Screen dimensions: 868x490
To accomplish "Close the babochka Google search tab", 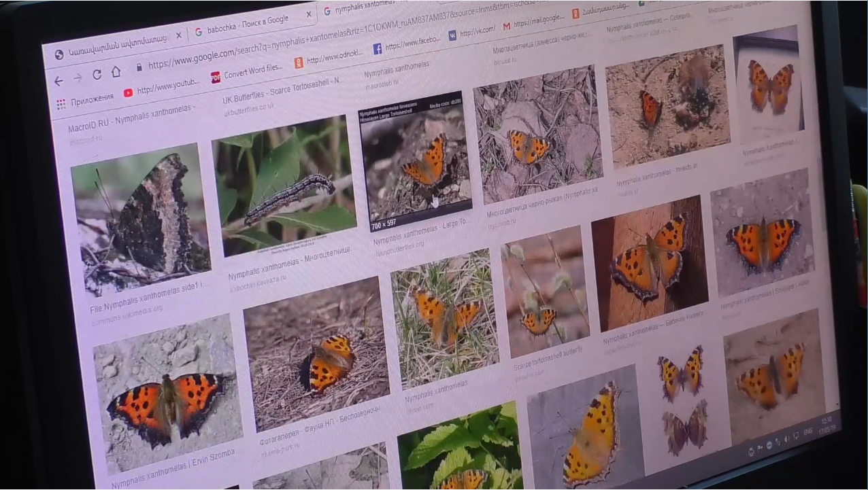I will pos(308,14).
